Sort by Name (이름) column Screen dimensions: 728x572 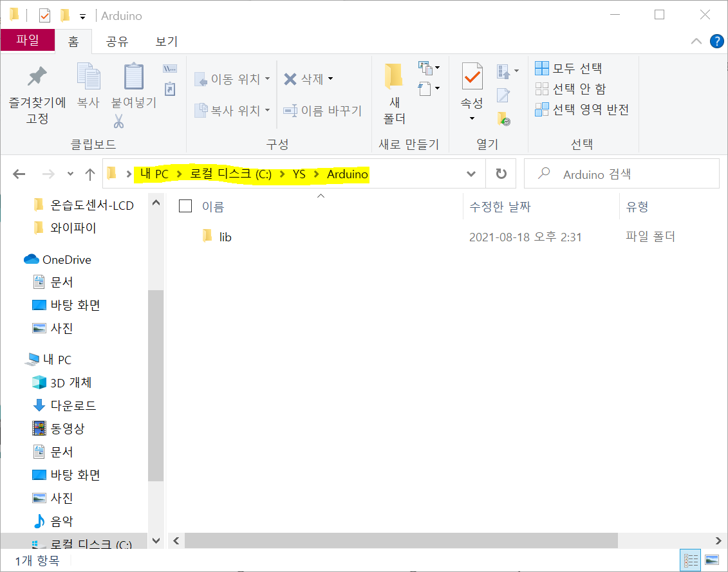[x=213, y=207]
